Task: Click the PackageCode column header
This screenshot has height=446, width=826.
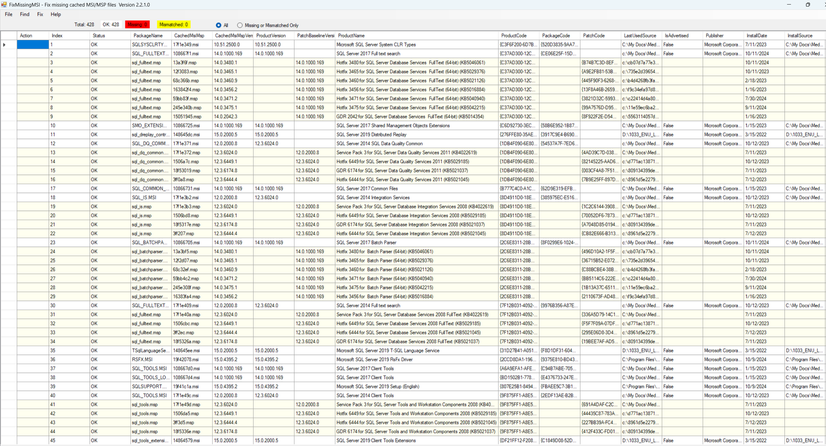Action: (560, 35)
